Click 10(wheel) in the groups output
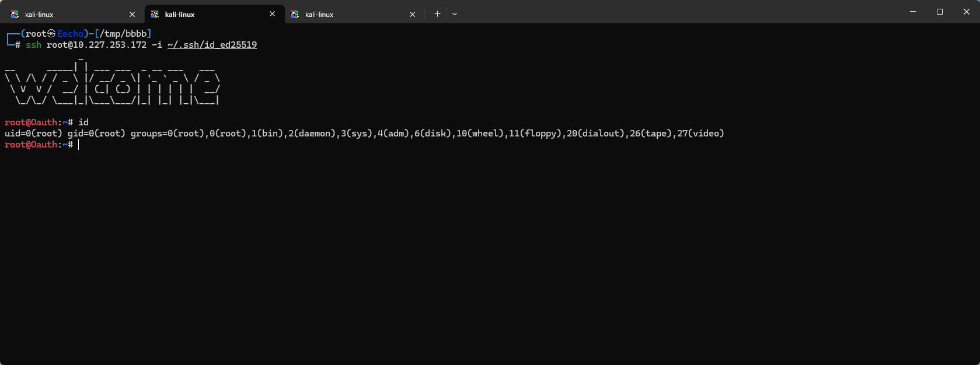Image resolution: width=980 pixels, height=365 pixels. (480, 134)
